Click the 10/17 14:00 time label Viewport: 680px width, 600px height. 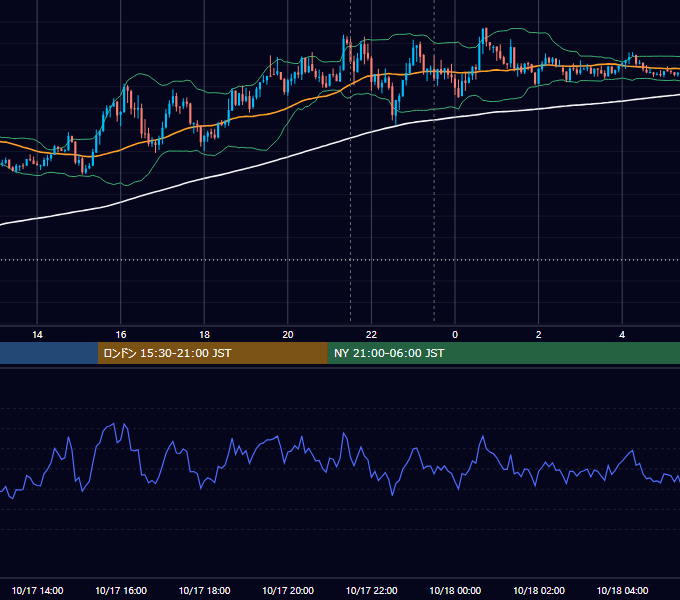pos(37,590)
